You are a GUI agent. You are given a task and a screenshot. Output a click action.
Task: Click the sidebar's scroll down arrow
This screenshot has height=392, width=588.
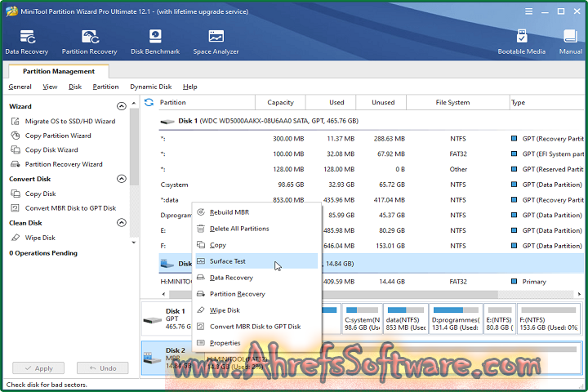pos(134,243)
